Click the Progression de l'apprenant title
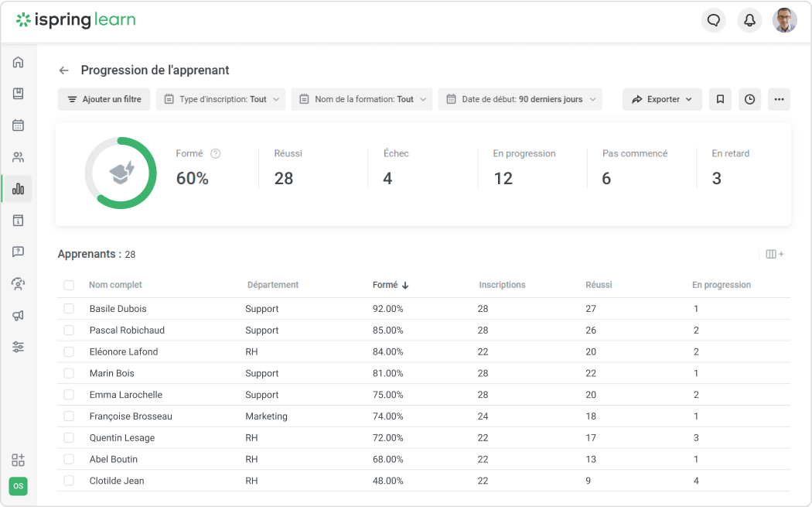Screen dimensions: 812x507 pyautogui.click(x=155, y=70)
